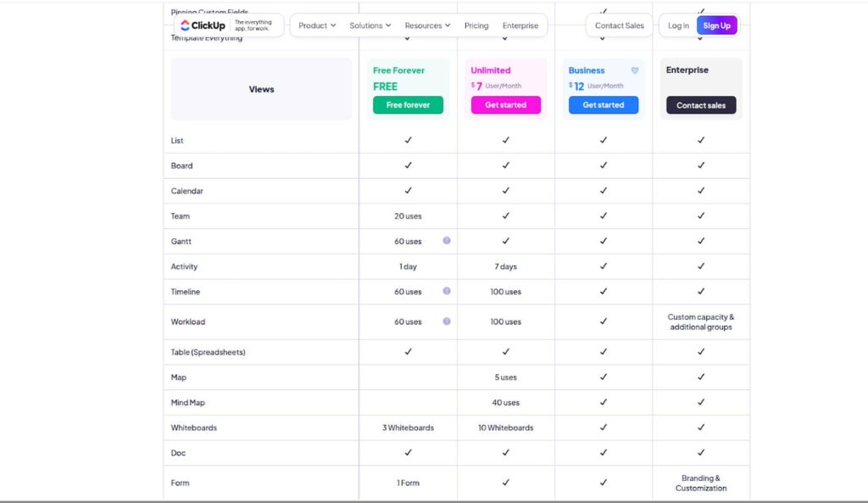Click the Log in link

[678, 25]
